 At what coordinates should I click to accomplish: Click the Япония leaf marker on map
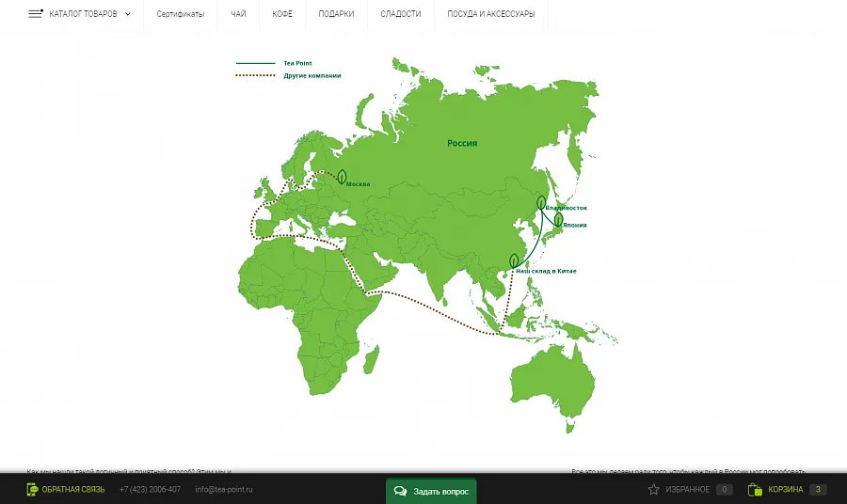click(x=558, y=219)
